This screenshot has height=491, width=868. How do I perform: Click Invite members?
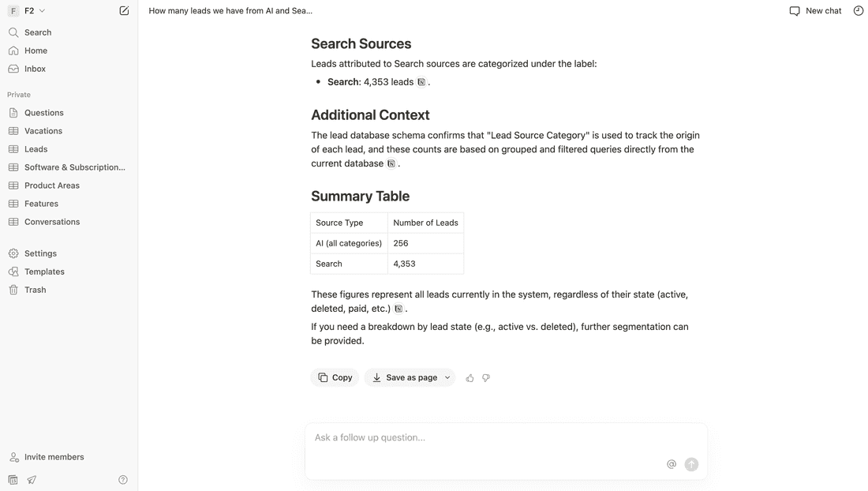(54, 457)
